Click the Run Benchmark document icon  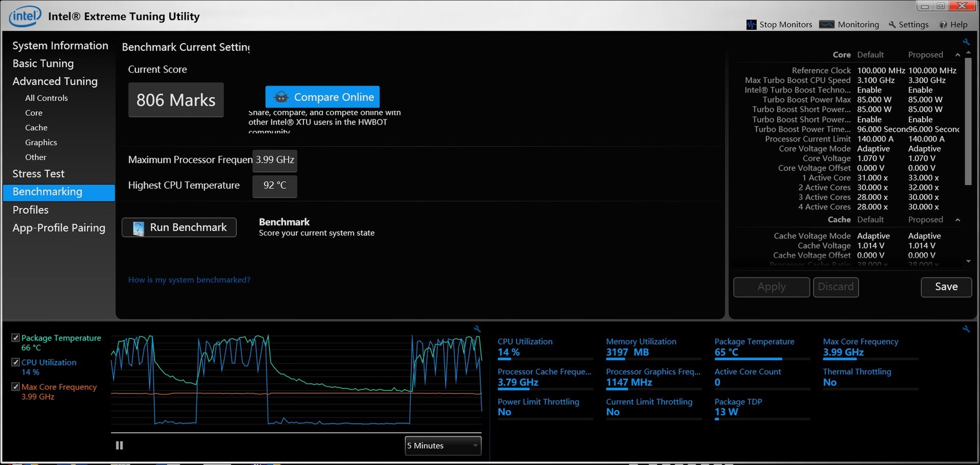point(138,228)
